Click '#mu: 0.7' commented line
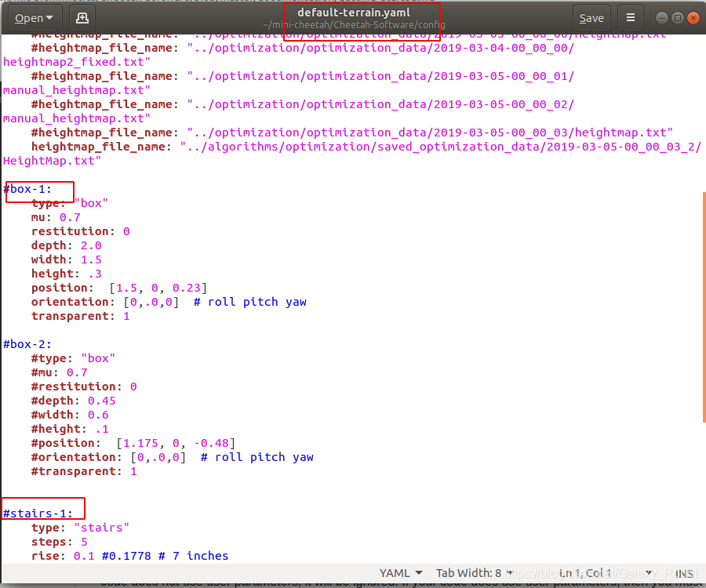Viewport: 706px width, 588px height. tap(60, 372)
